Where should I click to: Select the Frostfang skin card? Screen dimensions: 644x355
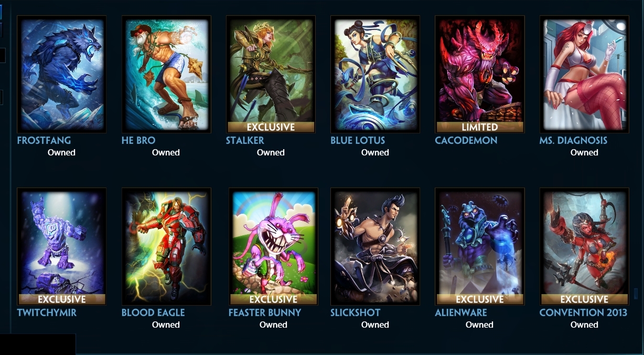coord(61,74)
